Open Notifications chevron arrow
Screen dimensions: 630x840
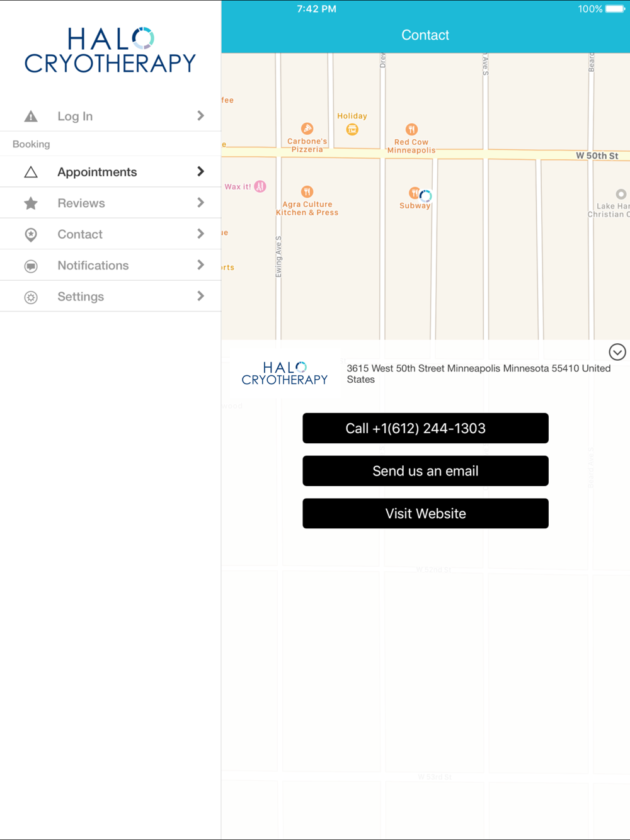[200, 265]
